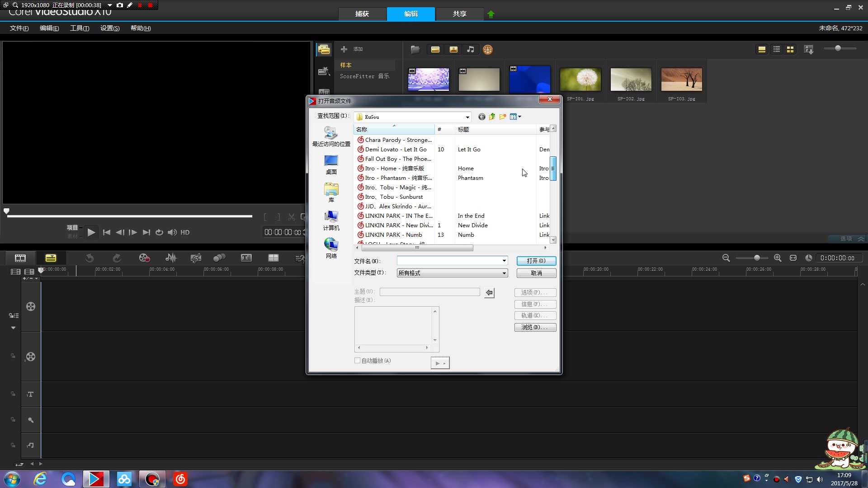Image resolution: width=868 pixels, height=488 pixels.
Task: Click the arrow icon next to subject field
Action: coord(489,293)
